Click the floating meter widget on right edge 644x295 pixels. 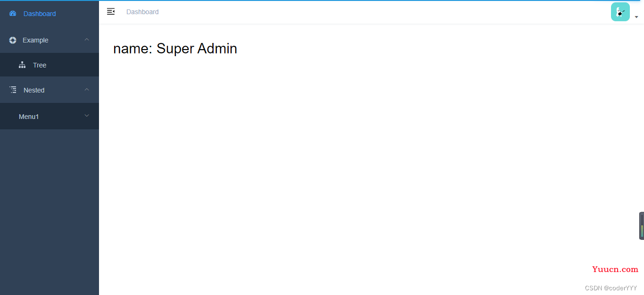coord(642,226)
